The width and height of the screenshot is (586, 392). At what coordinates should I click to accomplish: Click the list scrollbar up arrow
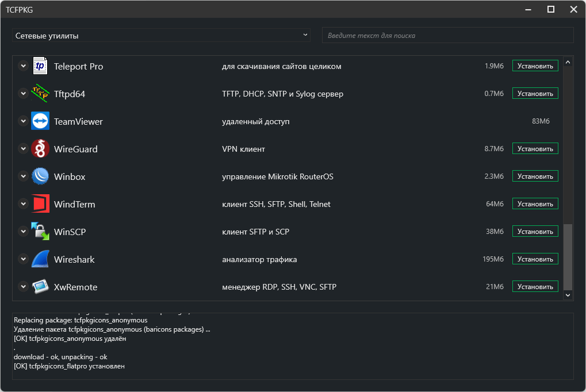[x=568, y=62]
